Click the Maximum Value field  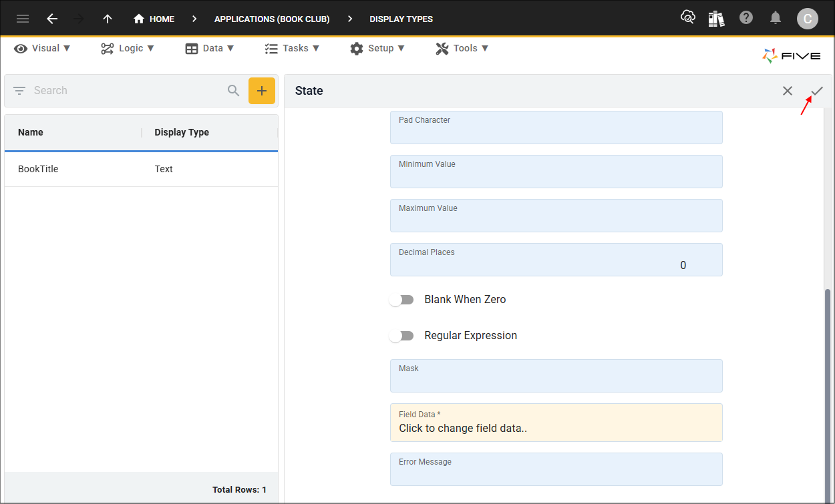tap(556, 216)
